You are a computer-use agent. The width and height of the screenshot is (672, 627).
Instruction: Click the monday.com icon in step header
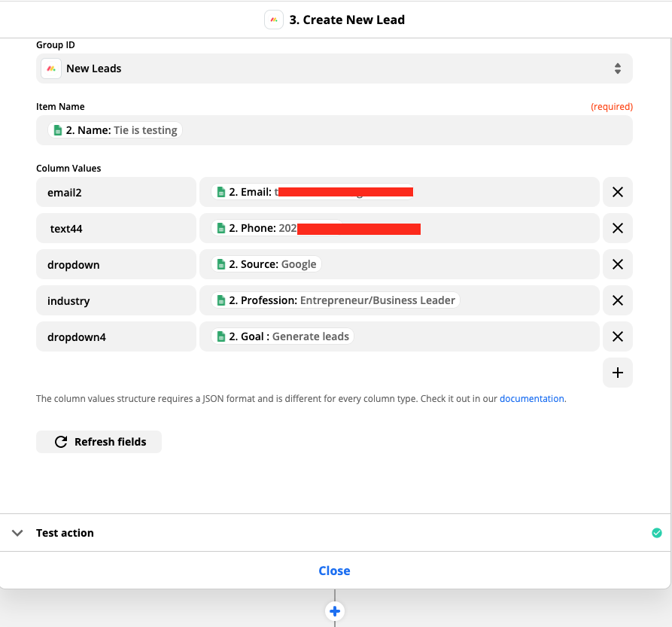pyautogui.click(x=274, y=20)
